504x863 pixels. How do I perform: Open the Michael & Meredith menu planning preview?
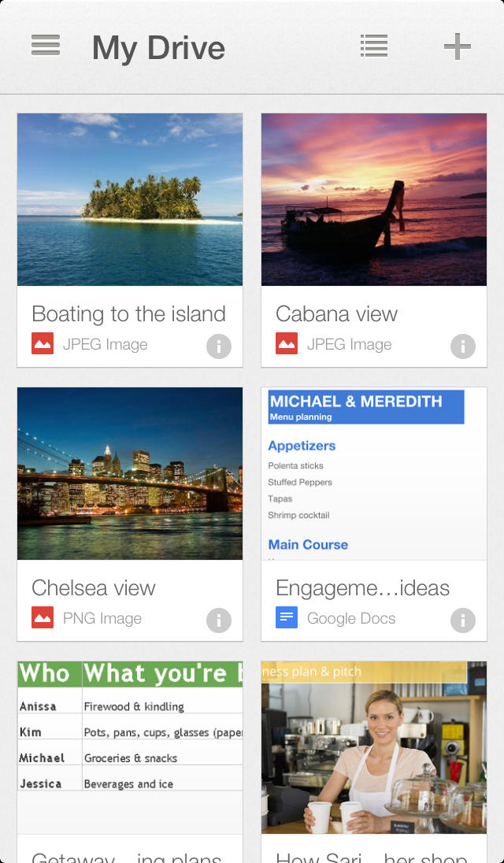(x=373, y=473)
